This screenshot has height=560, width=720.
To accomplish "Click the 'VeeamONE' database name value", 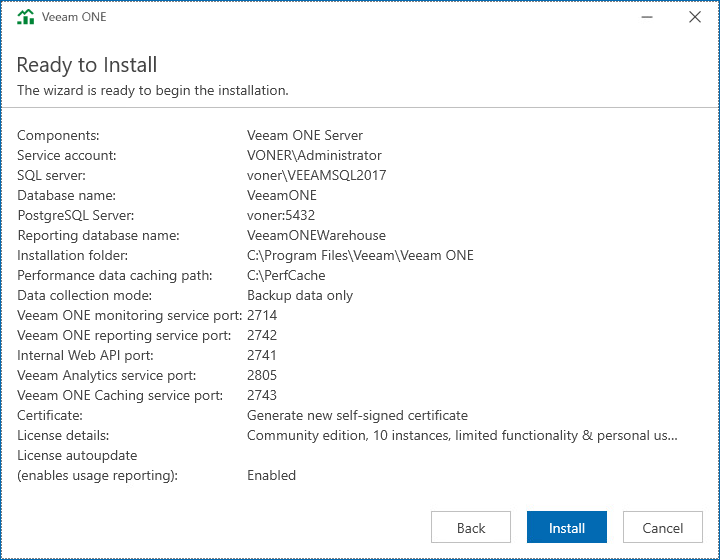I will [x=282, y=196].
